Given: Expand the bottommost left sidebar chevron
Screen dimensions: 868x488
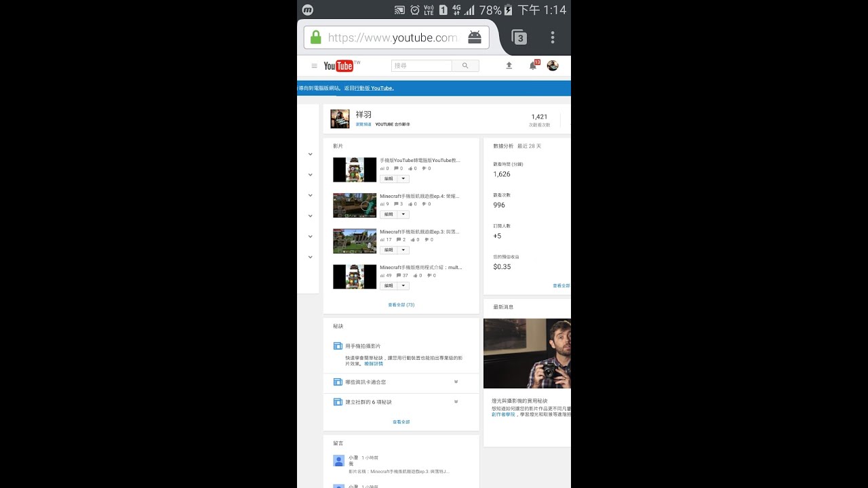Looking at the screenshot, I should click(310, 257).
